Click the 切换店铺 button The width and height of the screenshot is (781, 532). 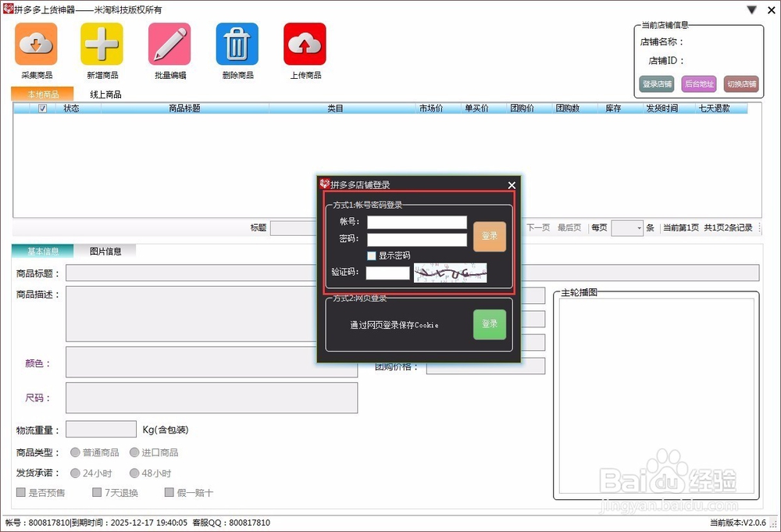click(x=741, y=84)
